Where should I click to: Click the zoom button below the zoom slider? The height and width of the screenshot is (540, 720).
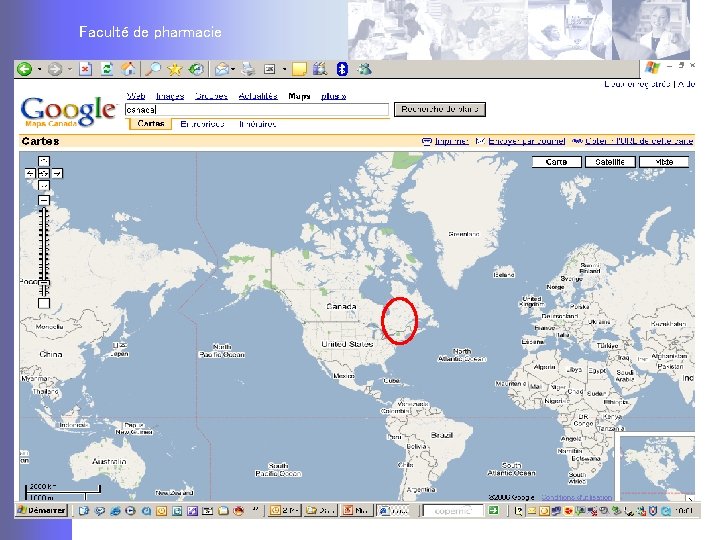pos(44,304)
